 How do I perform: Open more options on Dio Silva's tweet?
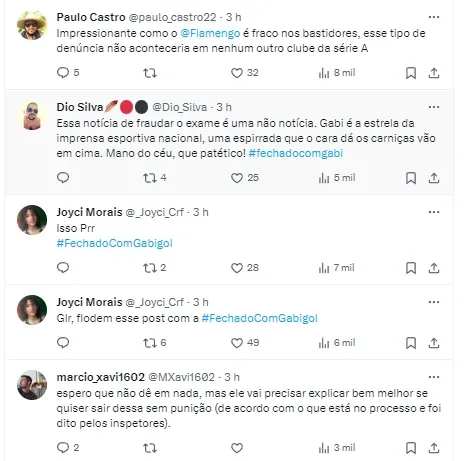click(434, 107)
